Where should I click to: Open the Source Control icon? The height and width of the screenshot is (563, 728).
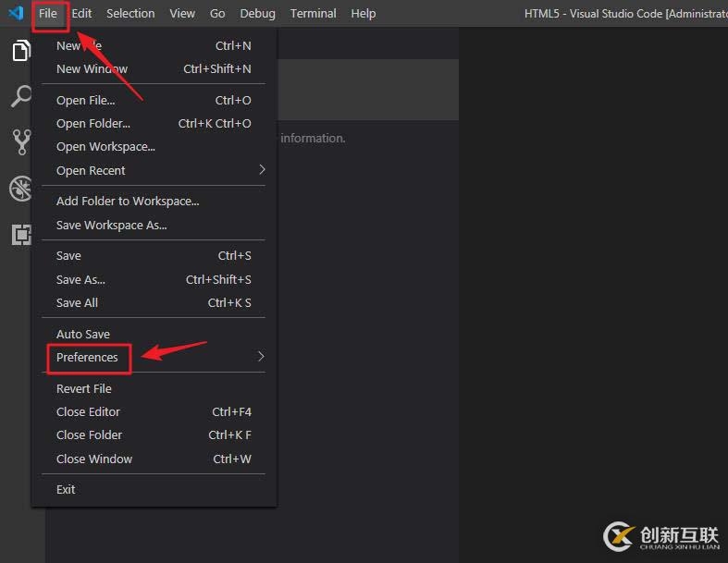(x=21, y=142)
